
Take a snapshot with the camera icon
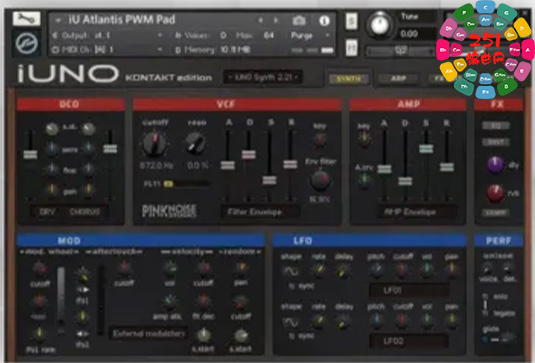[x=299, y=21]
